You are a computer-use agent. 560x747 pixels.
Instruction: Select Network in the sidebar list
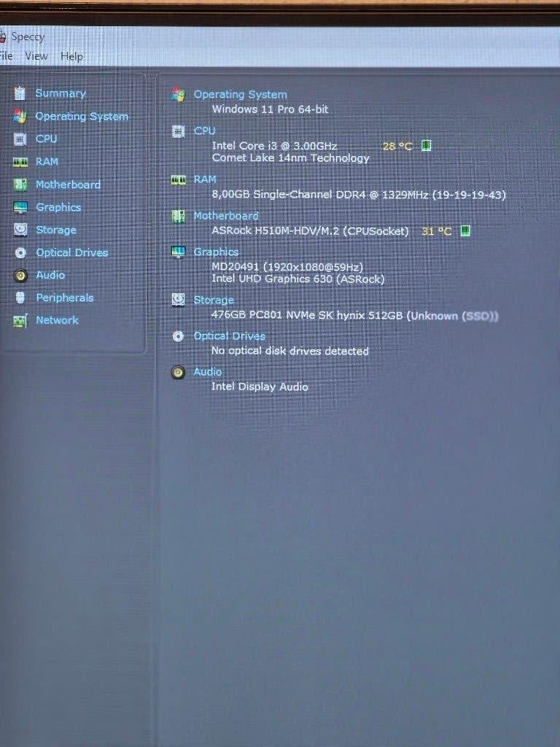click(x=57, y=320)
